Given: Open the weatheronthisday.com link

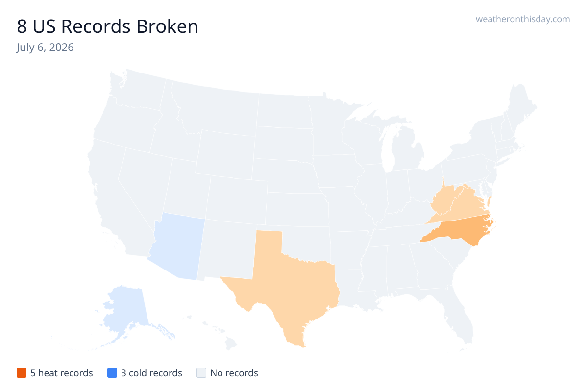Looking at the screenshot, I should point(523,19).
